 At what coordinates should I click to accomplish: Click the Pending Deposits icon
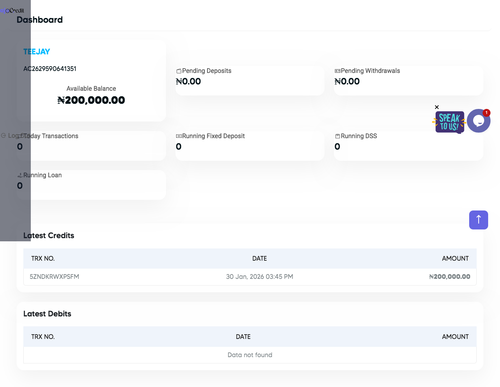coord(178,71)
